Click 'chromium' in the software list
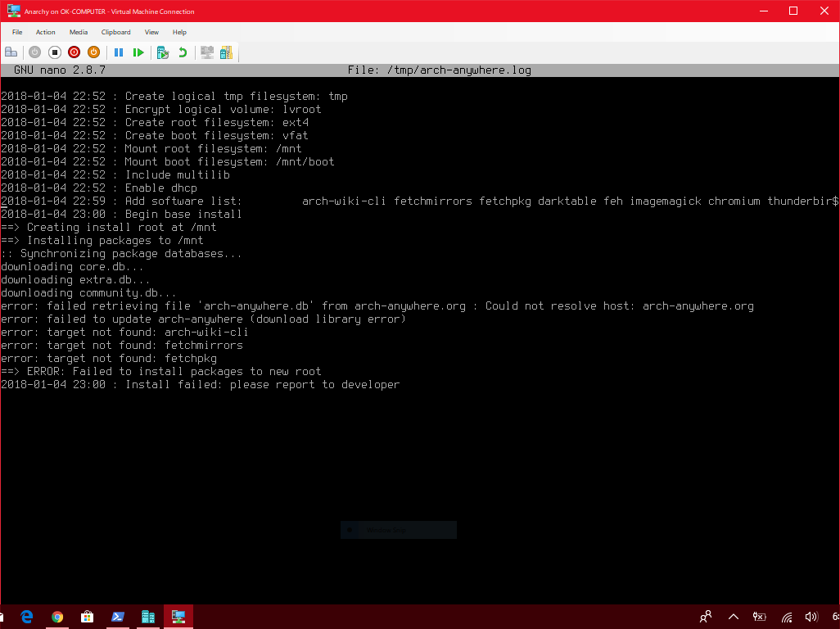The width and height of the screenshot is (840, 629). [734, 201]
